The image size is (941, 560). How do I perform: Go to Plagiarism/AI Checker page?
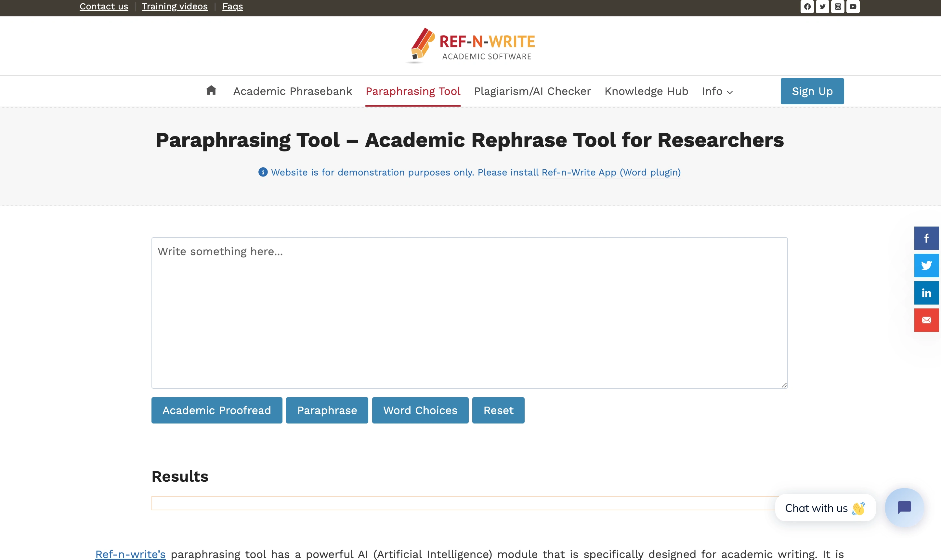(x=532, y=91)
